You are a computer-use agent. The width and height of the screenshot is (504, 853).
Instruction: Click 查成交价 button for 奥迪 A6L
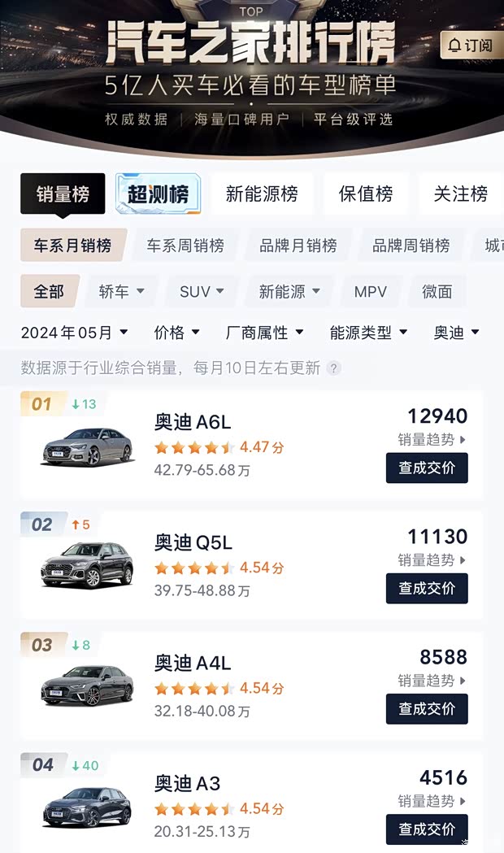[x=427, y=468]
